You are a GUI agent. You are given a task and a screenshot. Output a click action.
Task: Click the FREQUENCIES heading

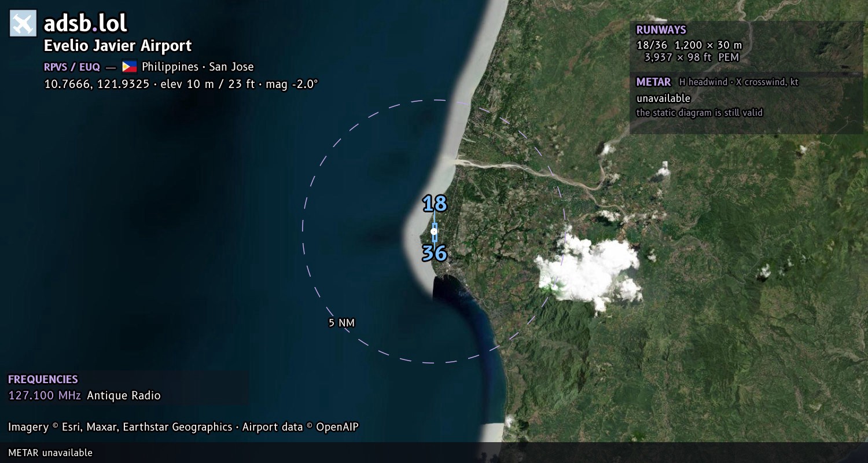click(x=43, y=380)
